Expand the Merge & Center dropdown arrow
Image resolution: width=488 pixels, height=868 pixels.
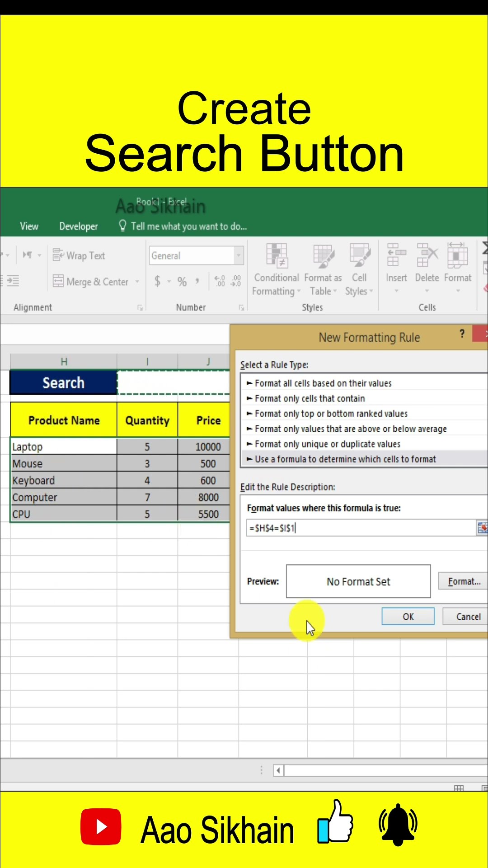click(137, 282)
